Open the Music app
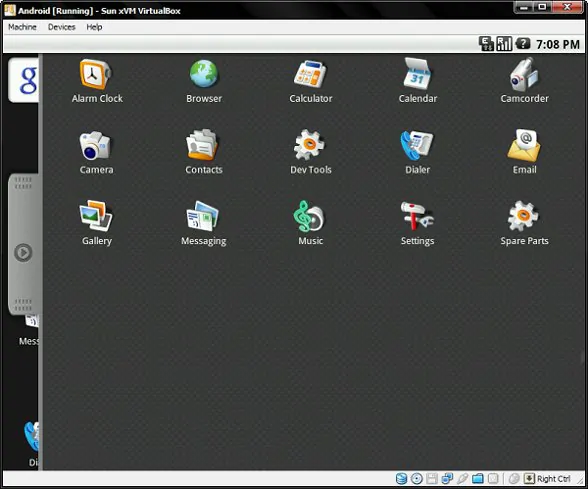The height and width of the screenshot is (489, 588). click(x=310, y=223)
